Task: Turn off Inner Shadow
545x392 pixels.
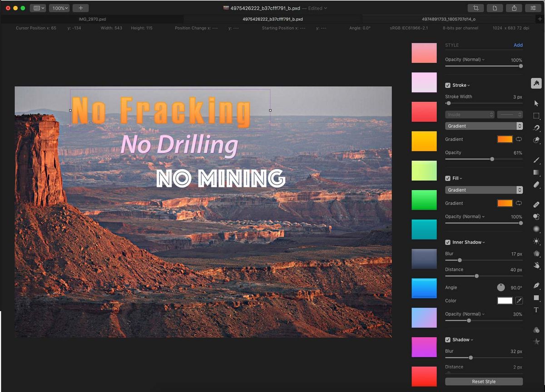Action: click(x=447, y=242)
